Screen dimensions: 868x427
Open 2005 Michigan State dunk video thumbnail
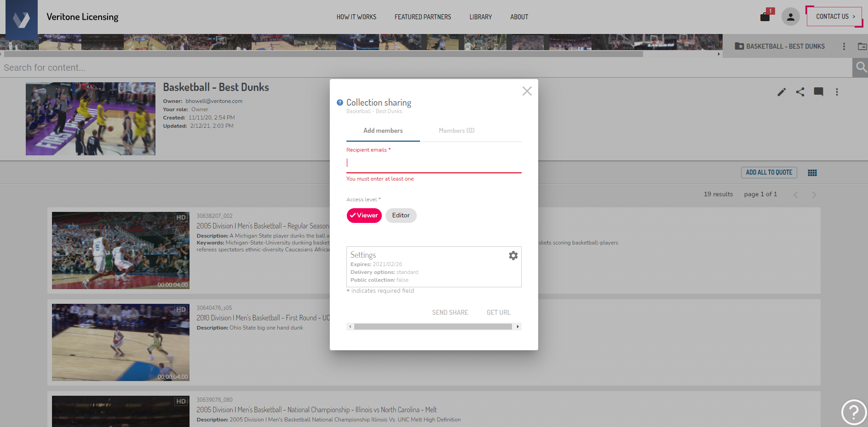tap(121, 251)
